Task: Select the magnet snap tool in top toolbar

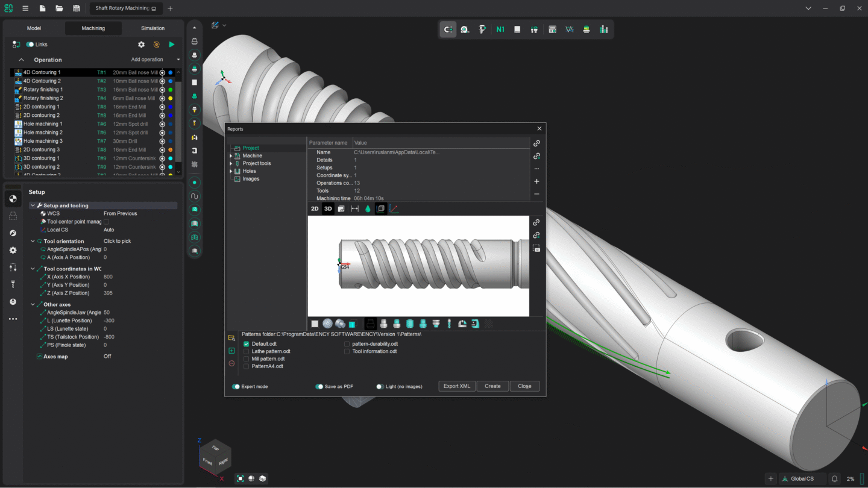Action: [448, 29]
